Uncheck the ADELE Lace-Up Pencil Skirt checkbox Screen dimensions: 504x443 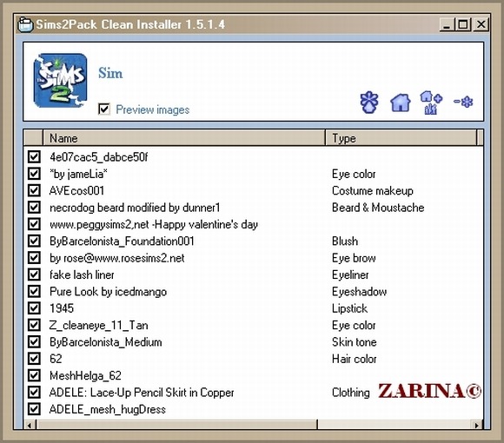[x=34, y=392]
